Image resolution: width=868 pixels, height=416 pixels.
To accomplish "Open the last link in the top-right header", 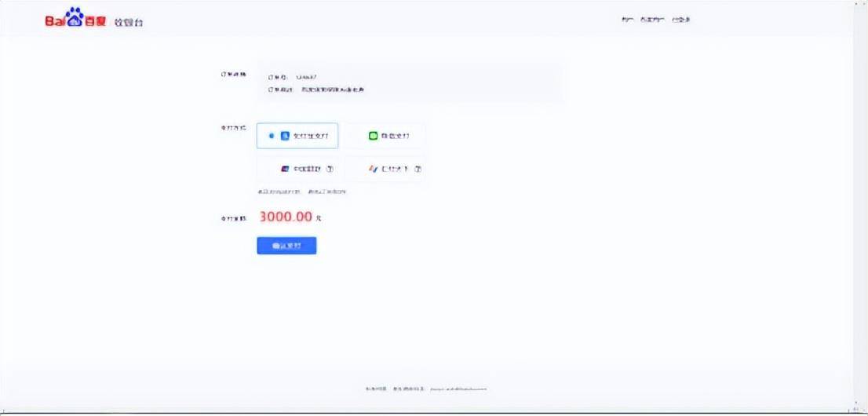I will tap(681, 20).
